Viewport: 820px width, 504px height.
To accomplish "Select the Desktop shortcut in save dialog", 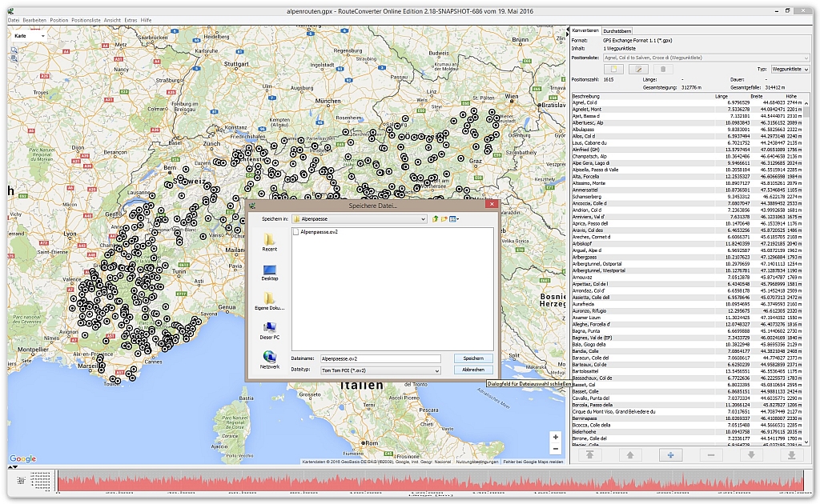I will click(269, 272).
